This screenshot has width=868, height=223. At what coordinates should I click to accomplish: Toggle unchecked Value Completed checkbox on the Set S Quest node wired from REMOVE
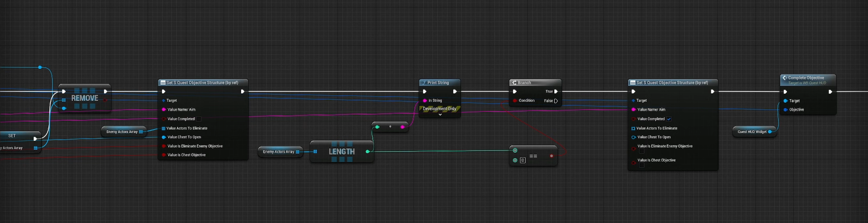pyautogui.click(x=199, y=119)
